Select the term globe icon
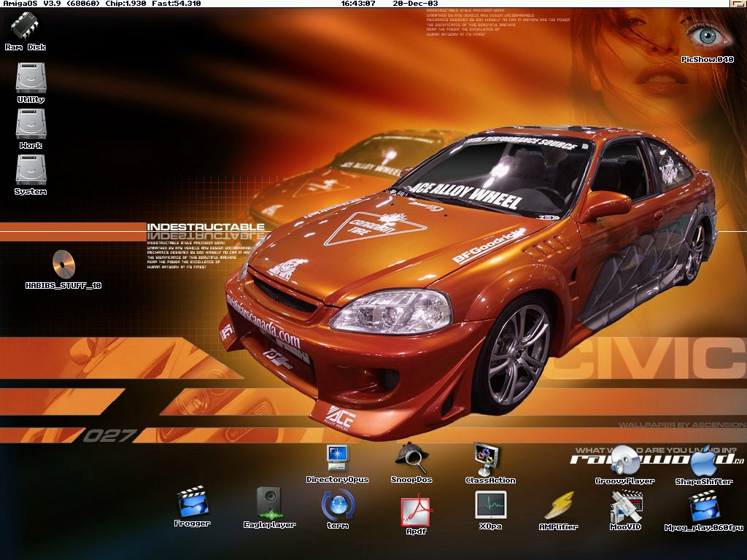 pos(338,505)
